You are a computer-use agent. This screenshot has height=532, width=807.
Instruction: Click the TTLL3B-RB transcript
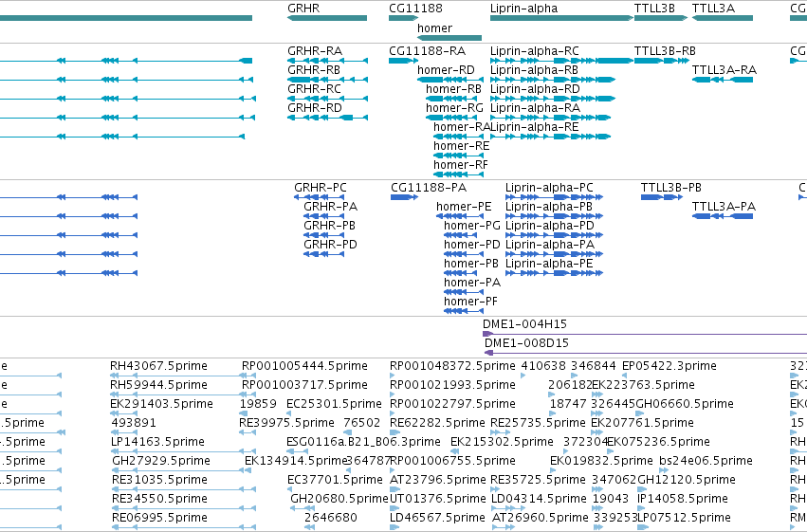tap(661, 61)
